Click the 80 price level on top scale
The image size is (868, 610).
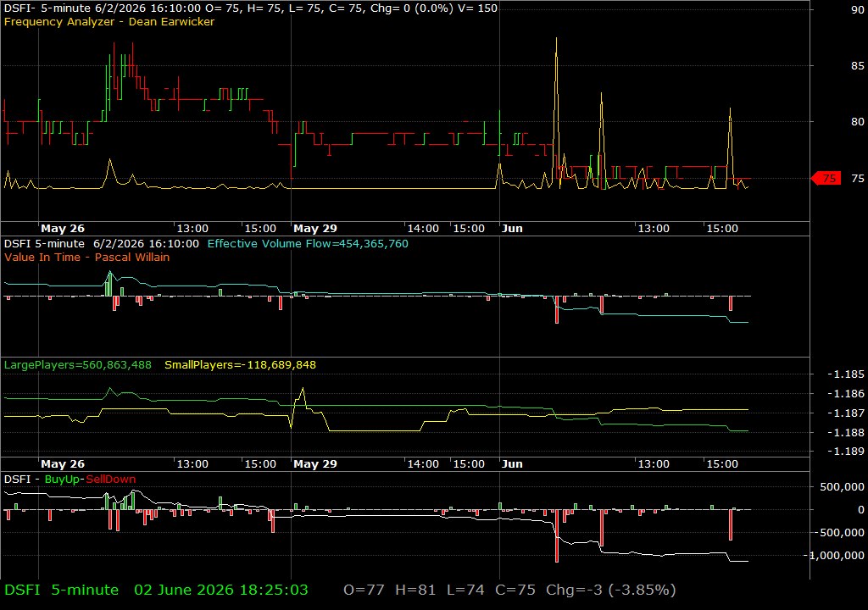click(x=858, y=122)
